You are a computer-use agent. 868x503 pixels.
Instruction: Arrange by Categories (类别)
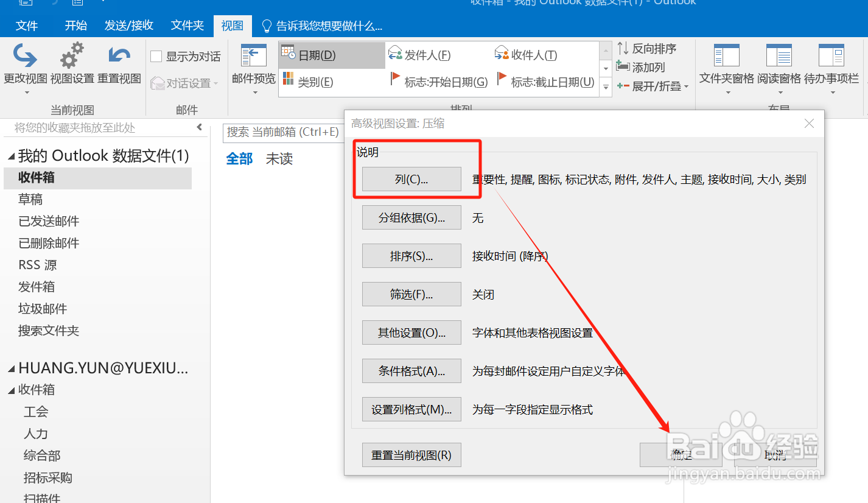(x=308, y=82)
